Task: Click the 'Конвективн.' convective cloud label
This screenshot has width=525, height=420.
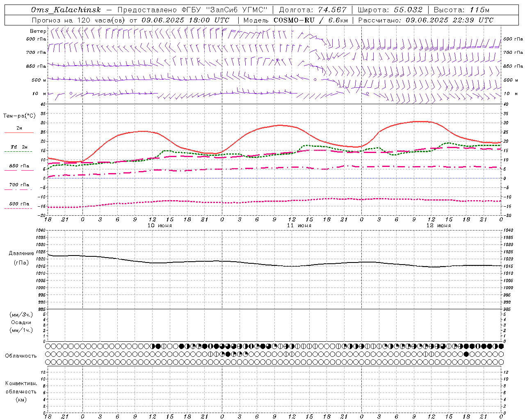Action: click(x=21, y=383)
